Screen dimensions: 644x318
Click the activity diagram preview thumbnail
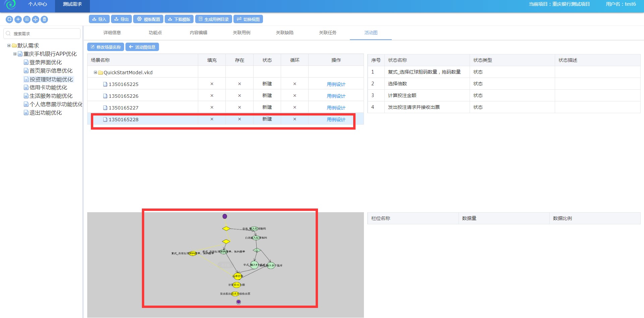click(225, 265)
